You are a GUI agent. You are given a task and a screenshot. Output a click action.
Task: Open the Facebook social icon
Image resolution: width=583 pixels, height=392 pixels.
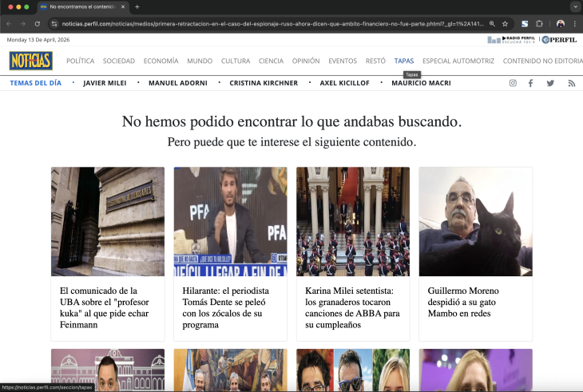(x=530, y=83)
